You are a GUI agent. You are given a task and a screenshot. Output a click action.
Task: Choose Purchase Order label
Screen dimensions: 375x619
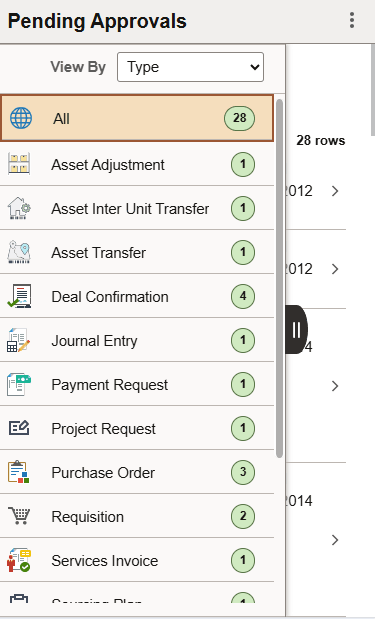(103, 473)
